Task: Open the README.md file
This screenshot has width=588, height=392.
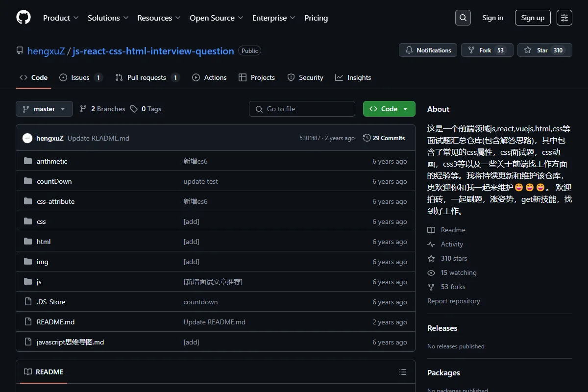Action: (x=56, y=322)
